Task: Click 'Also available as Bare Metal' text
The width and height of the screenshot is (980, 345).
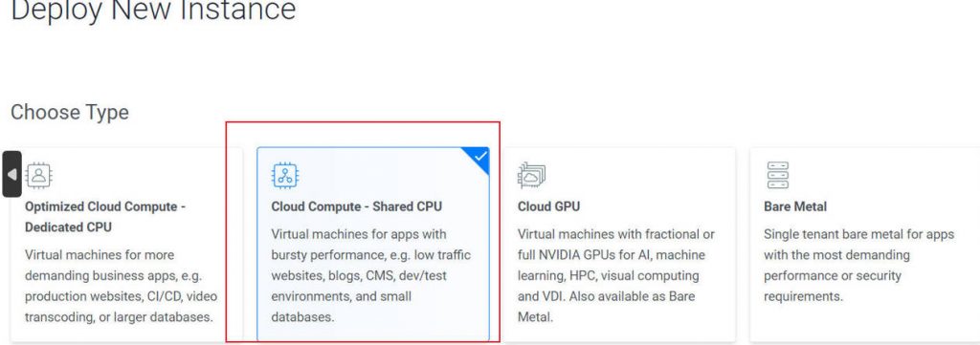Action: point(606,307)
